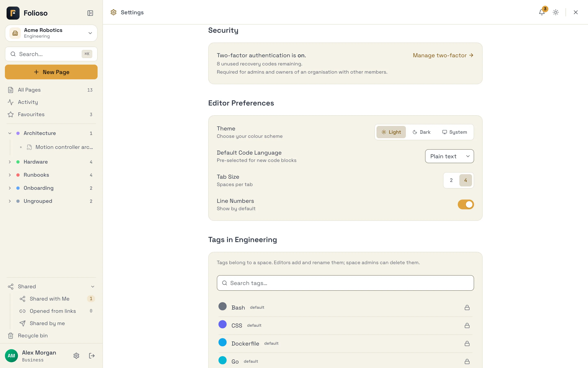Set tab size to 4

465,180
